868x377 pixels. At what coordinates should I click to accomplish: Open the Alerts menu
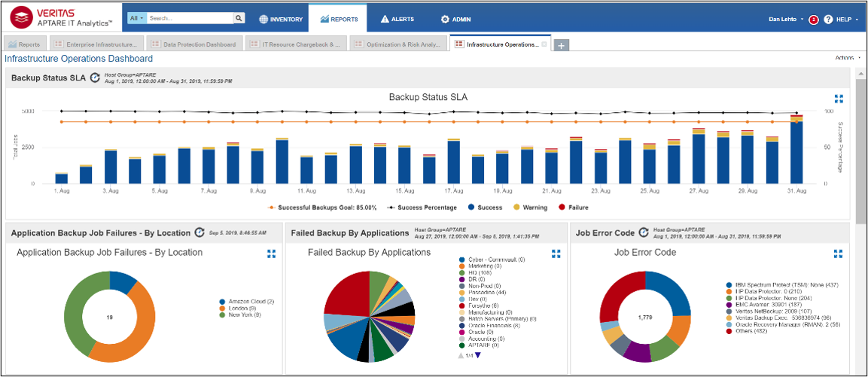pyautogui.click(x=397, y=20)
